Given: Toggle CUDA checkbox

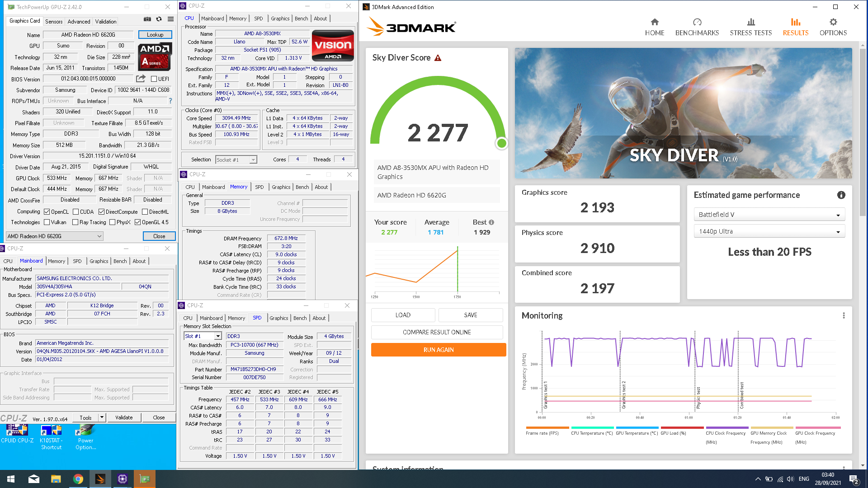Looking at the screenshot, I should [75, 211].
